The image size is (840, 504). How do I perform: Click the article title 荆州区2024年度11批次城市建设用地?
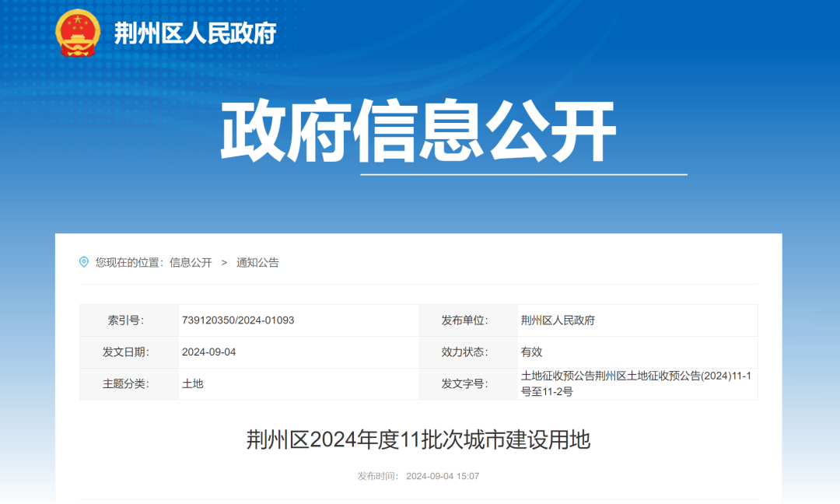418,440
